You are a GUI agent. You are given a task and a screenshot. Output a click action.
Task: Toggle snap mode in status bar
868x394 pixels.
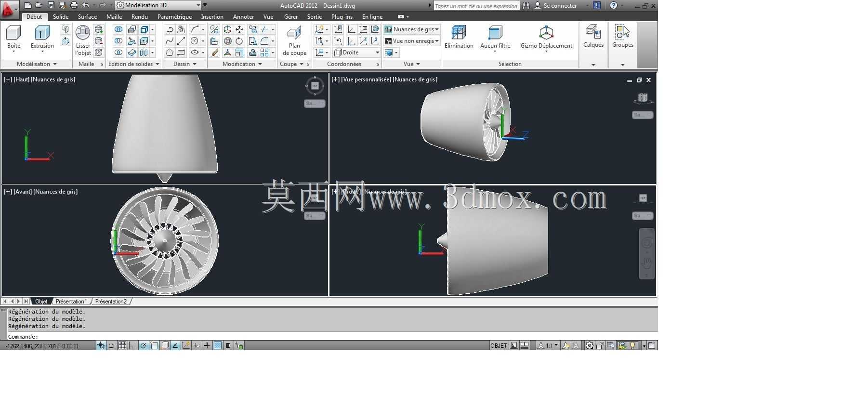[x=112, y=345]
